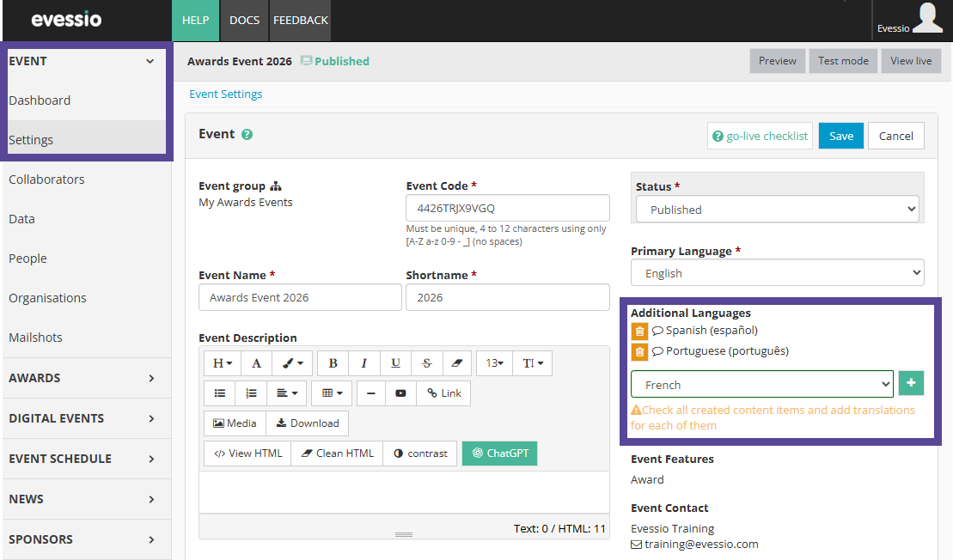This screenshot has width=953, height=560.
Task: Click the training@evessio.com email
Action: [700, 545]
